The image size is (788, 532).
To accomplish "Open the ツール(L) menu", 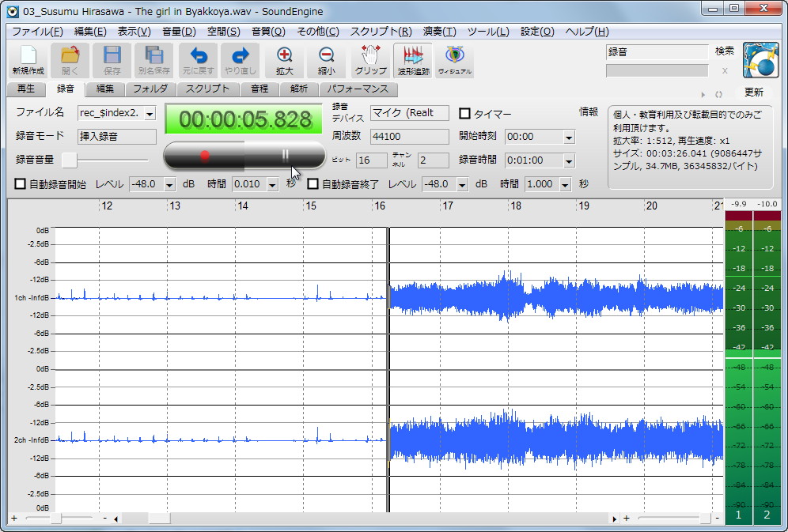I will tap(488, 31).
